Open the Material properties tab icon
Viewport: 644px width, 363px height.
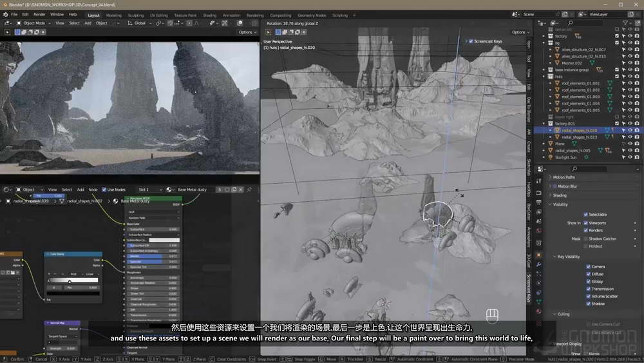tap(539, 311)
